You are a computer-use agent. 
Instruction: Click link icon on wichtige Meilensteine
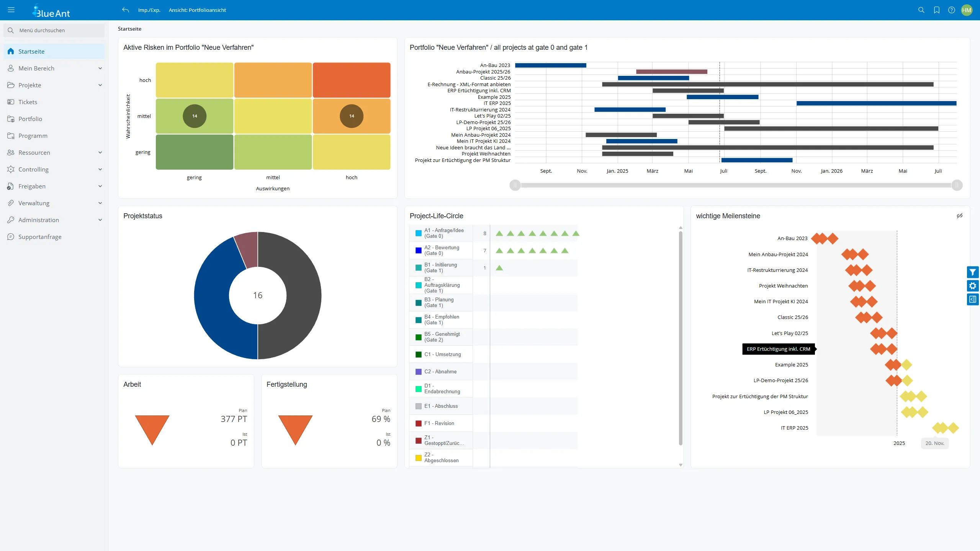pos(959,216)
